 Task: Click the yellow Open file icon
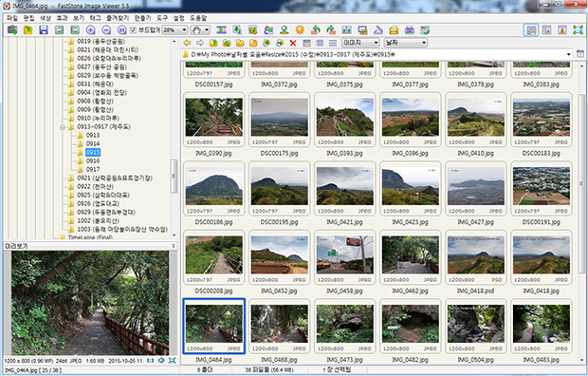28,30
